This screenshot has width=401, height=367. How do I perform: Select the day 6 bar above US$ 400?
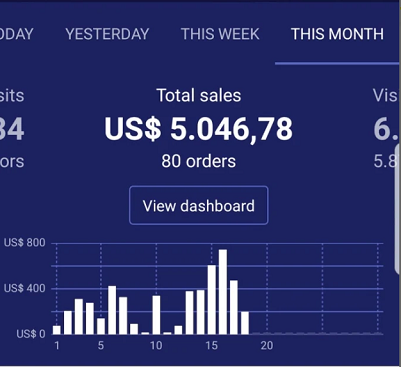[112, 310]
